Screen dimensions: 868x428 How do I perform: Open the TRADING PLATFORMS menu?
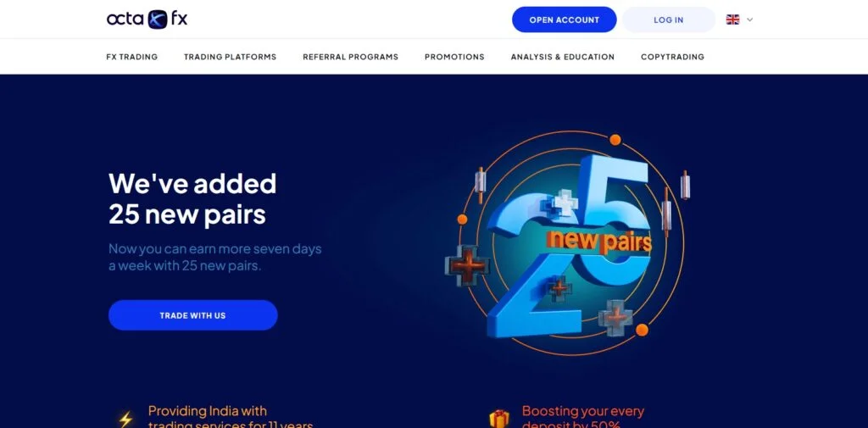coord(231,57)
